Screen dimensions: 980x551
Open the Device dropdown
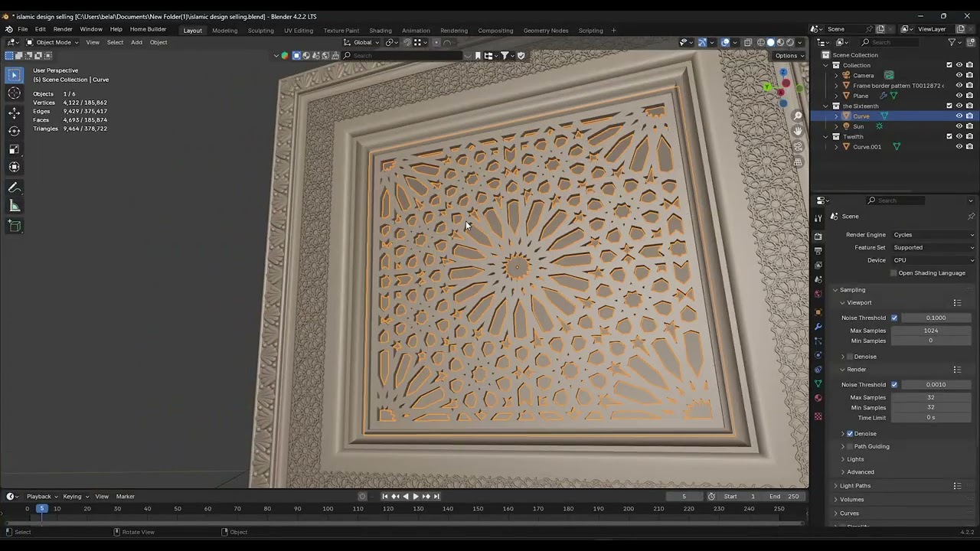[933, 260]
